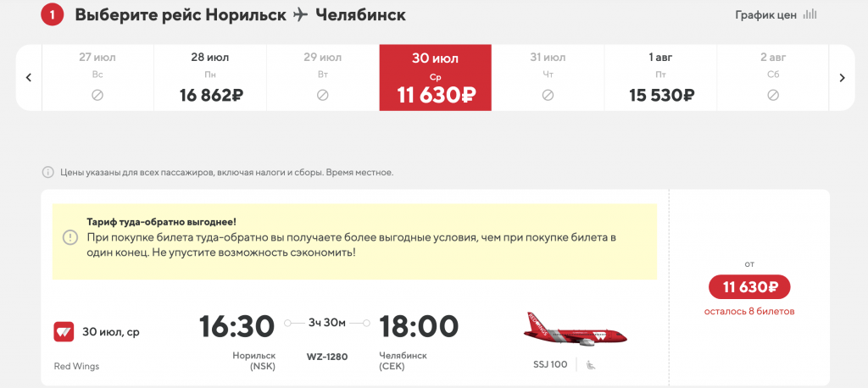Screen dimensions: 868x388
Task: Click the WZ-1280 flight number
Action: pos(327,357)
